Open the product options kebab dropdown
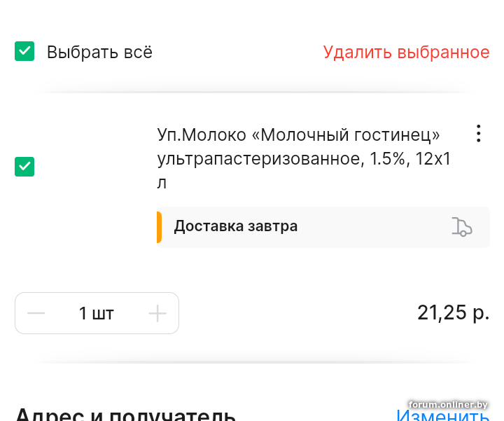The image size is (504, 421). 478,134
